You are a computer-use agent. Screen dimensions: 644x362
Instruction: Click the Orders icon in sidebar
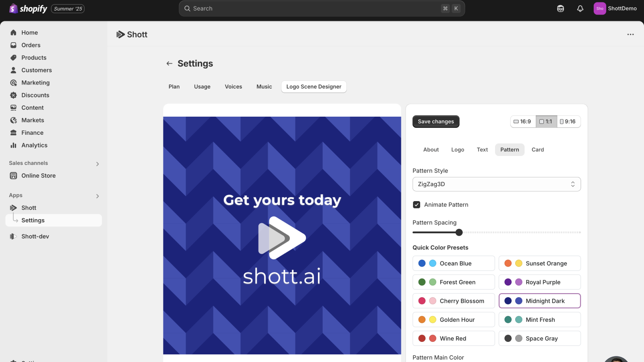point(13,45)
